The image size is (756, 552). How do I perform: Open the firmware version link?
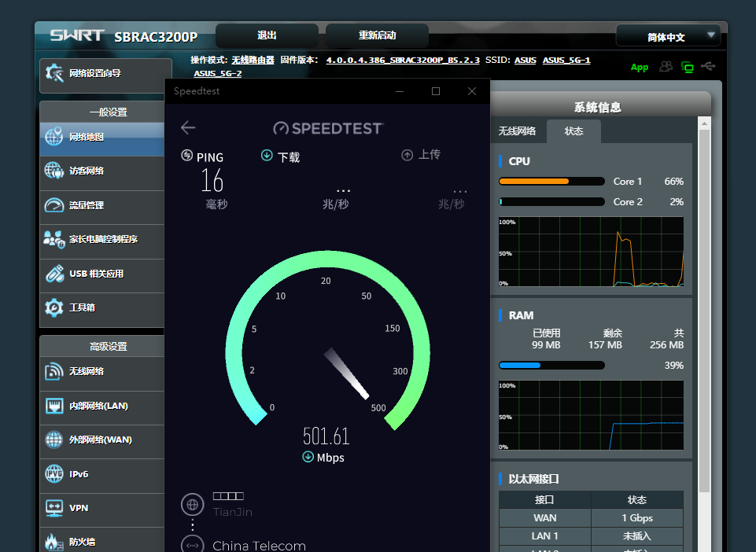point(403,60)
